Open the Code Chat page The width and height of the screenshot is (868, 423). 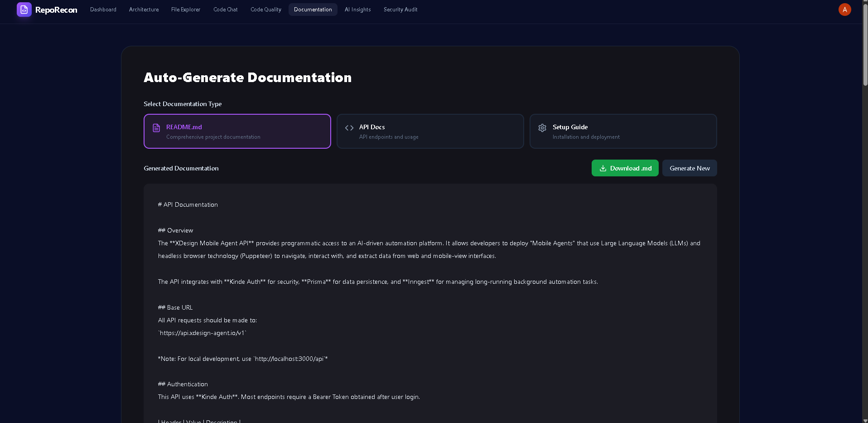click(226, 10)
